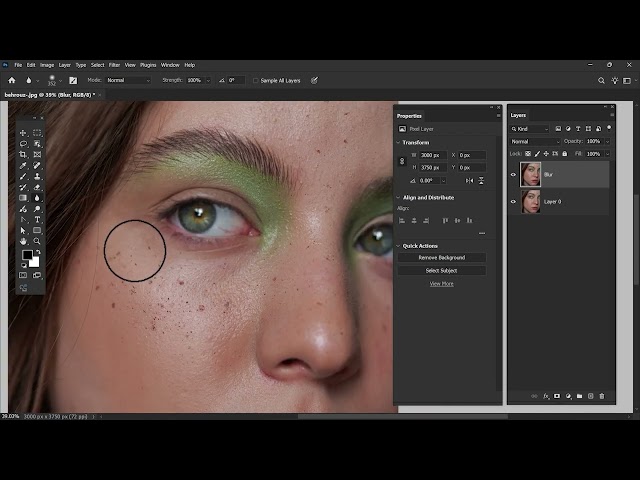Open the Strength value dropdown
This screenshot has height=480, width=640.
click(x=208, y=80)
